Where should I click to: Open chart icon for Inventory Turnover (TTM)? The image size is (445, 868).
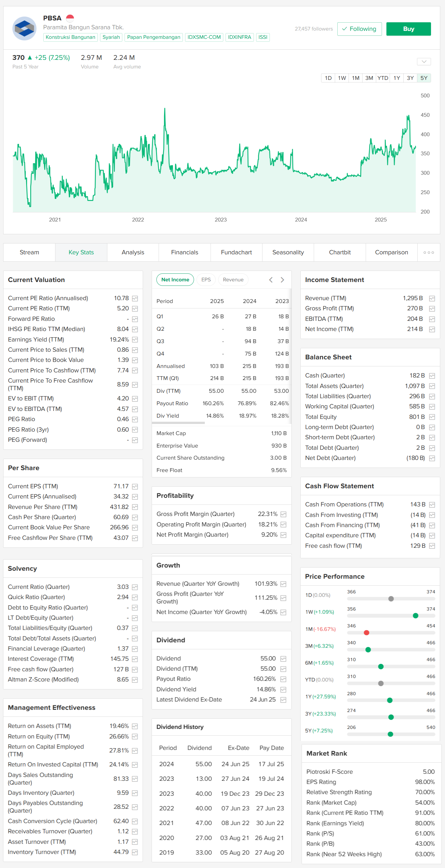pyautogui.click(x=135, y=852)
